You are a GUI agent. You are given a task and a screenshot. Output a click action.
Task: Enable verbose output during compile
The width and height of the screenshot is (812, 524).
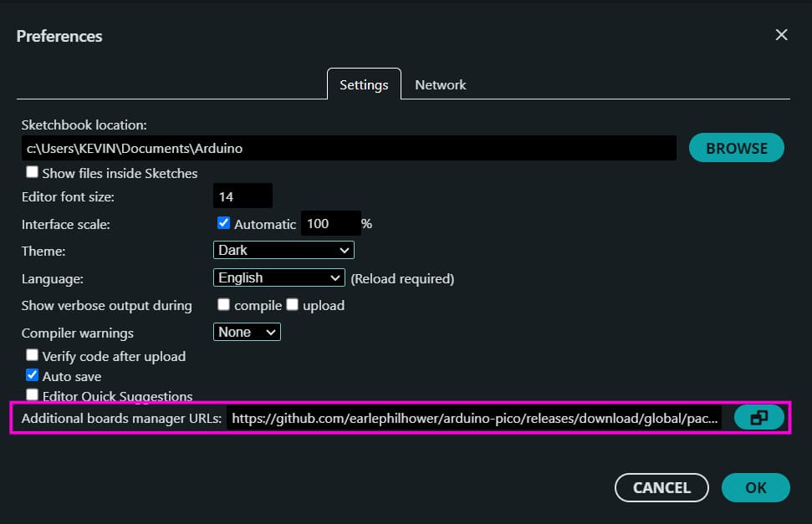pyautogui.click(x=223, y=304)
